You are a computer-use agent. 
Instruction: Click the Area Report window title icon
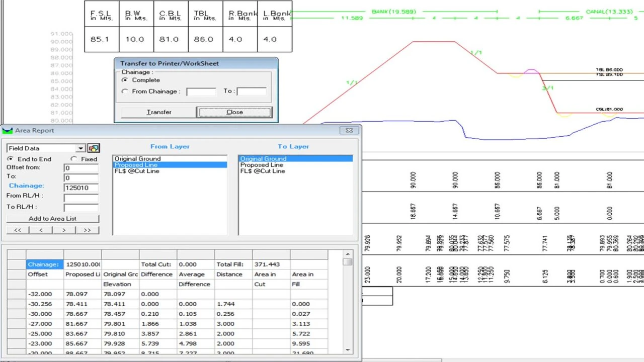point(8,130)
